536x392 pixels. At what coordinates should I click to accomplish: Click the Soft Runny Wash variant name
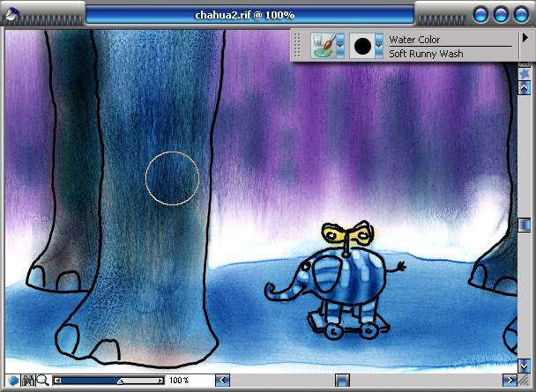pos(426,54)
